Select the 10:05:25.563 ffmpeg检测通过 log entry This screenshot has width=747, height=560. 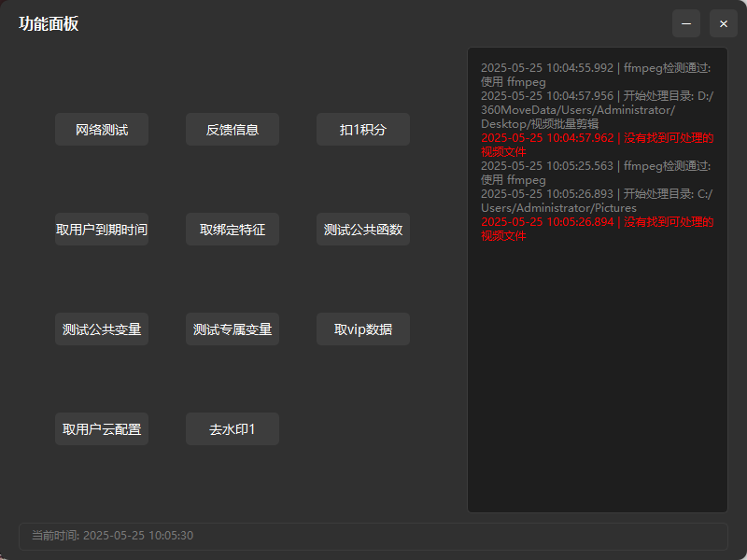(x=595, y=173)
